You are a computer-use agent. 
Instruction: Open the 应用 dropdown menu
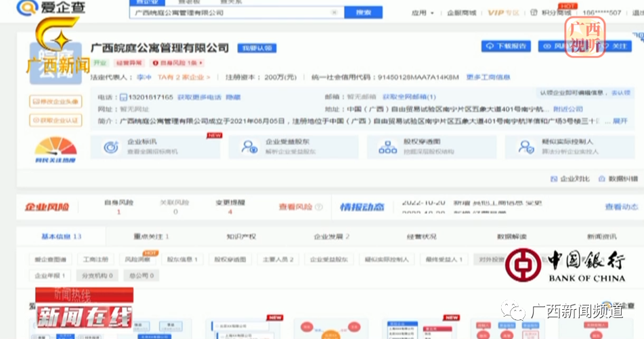coord(422,13)
